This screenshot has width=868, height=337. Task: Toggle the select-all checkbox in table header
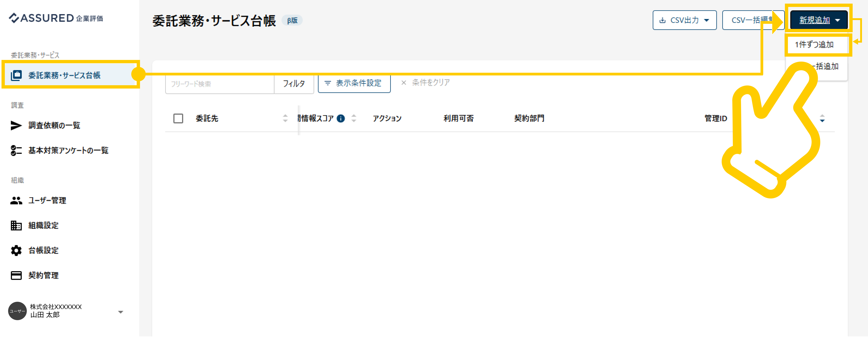(x=178, y=118)
